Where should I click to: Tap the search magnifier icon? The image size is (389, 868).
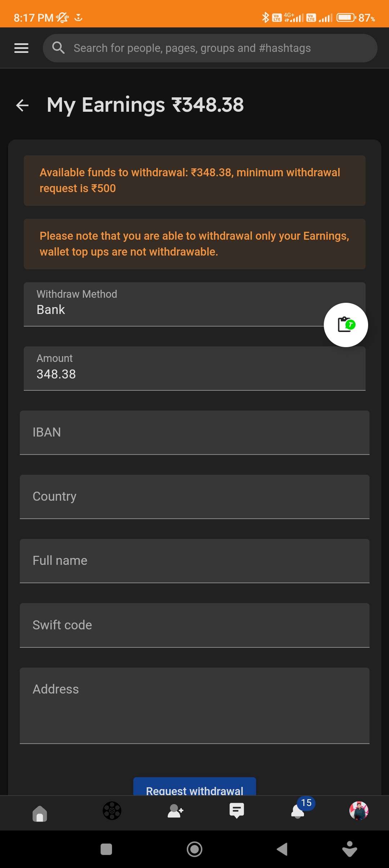[x=58, y=48]
